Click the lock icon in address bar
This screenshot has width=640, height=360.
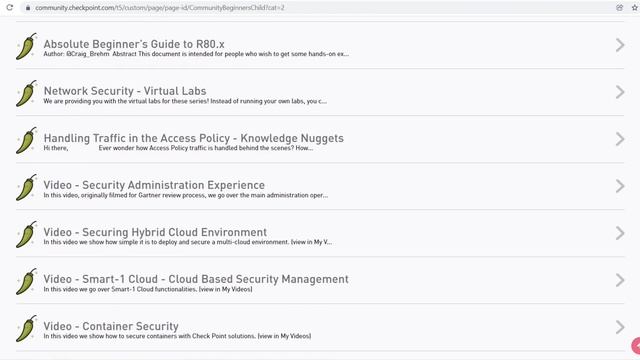tap(28, 8)
